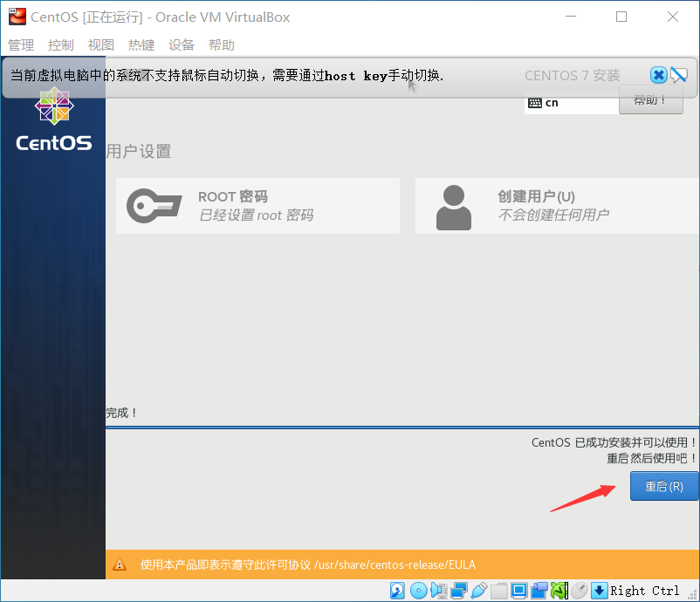Image resolution: width=700 pixels, height=602 pixels.
Task: Open the 管理 menu
Action: click(21, 45)
